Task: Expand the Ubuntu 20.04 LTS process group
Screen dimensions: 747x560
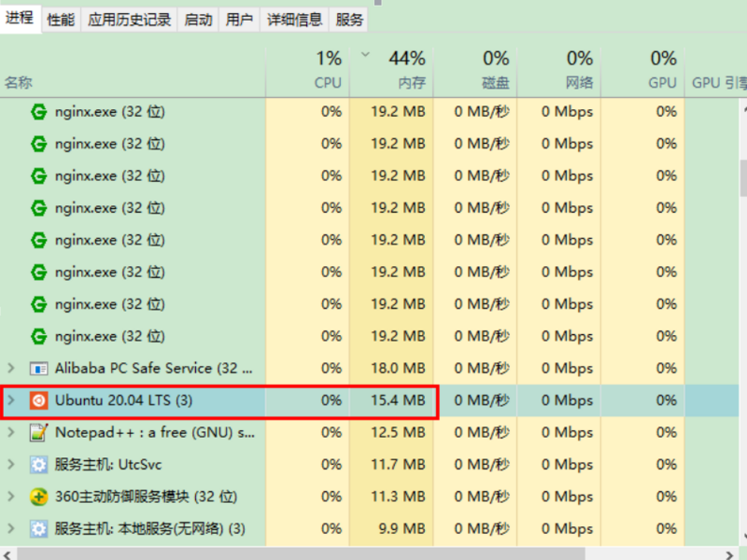Action: point(12,400)
